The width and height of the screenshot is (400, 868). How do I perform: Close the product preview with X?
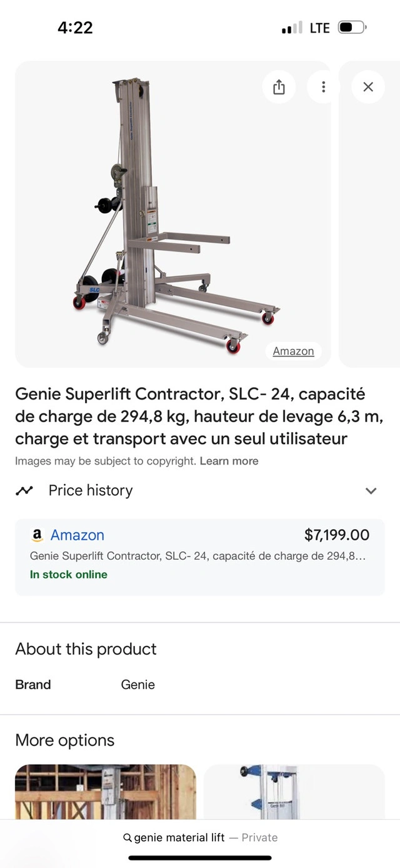coord(368,87)
